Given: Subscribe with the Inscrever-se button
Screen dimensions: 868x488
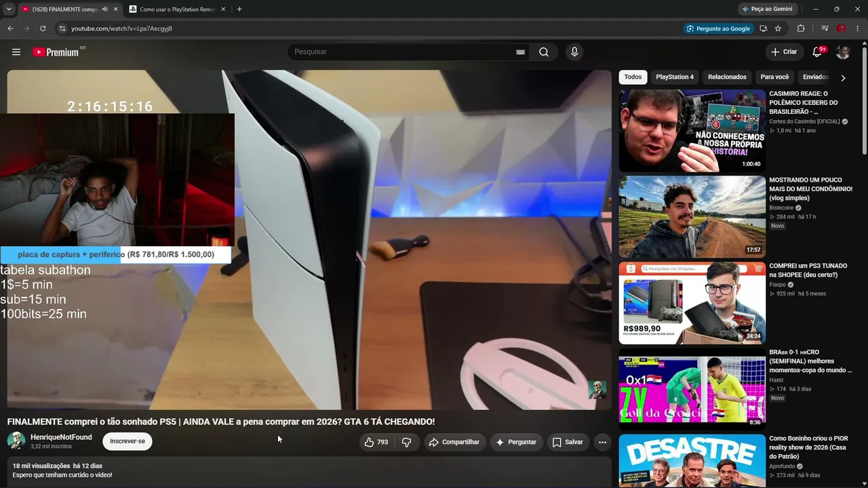Looking at the screenshot, I should coord(127,441).
